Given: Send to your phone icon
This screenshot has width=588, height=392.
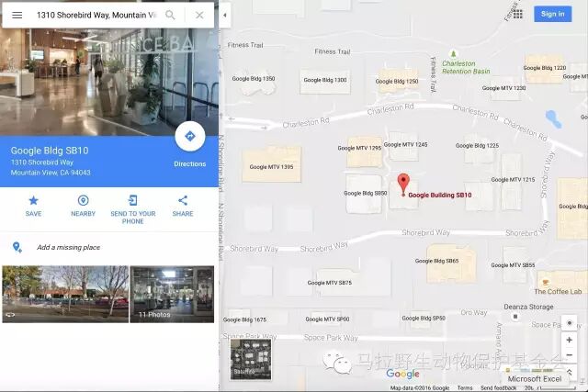Looking at the screenshot, I should [x=132, y=200].
